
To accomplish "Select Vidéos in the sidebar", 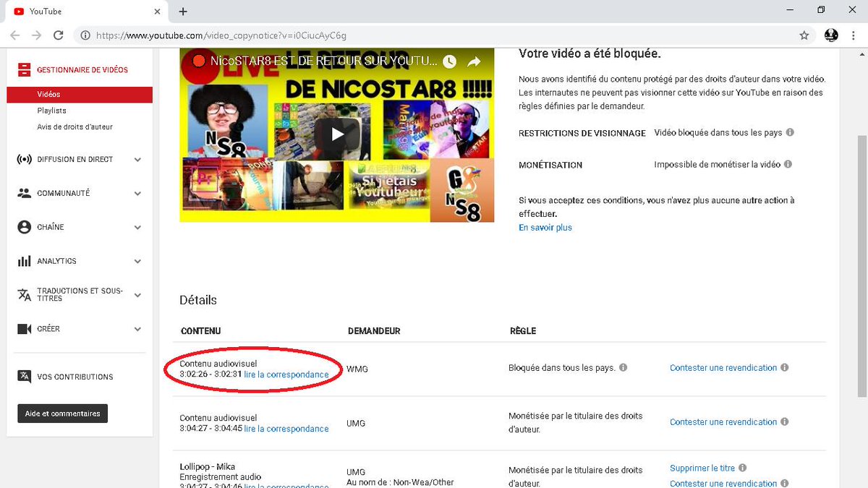I will tap(80, 94).
